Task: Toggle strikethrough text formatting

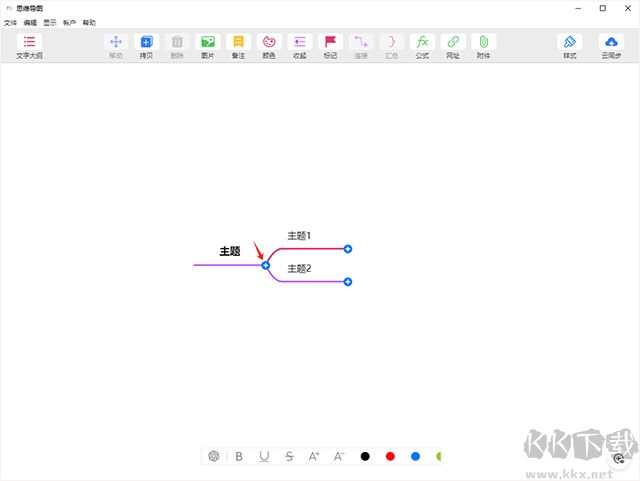Action: coord(289,456)
